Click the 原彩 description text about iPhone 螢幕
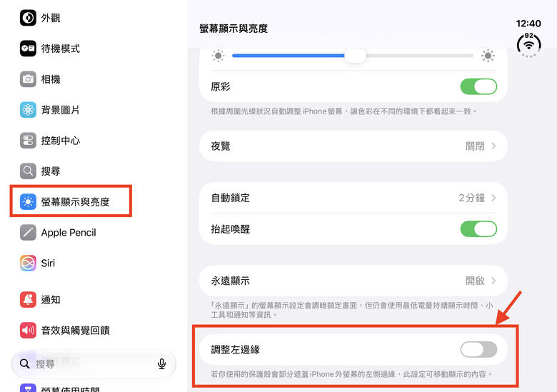Image resolution: width=557 pixels, height=392 pixels. pos(344,111)
